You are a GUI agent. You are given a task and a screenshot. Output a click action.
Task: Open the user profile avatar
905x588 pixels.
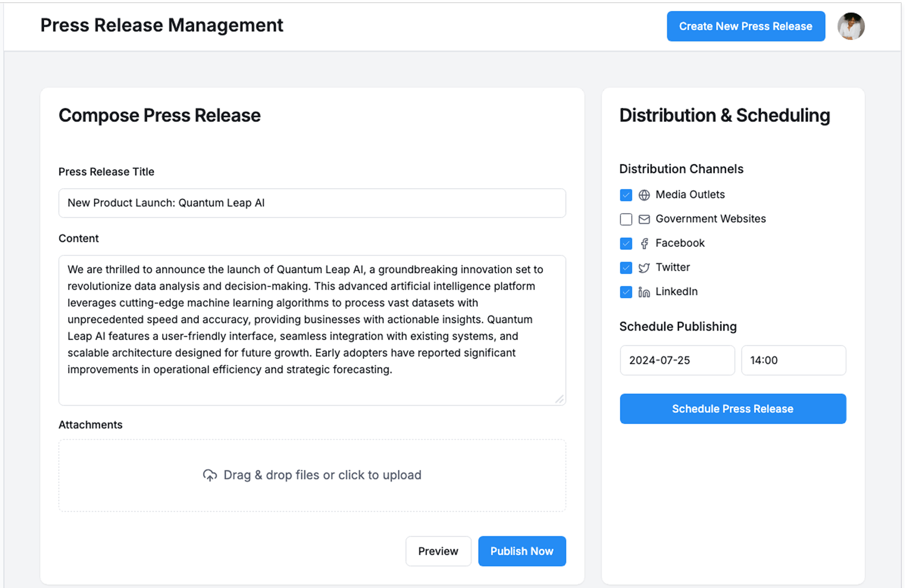tap(850, 26)
